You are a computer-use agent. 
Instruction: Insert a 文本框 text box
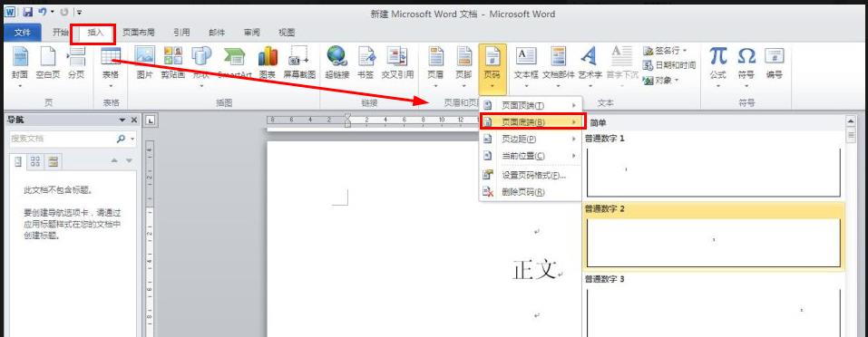[x=526, y=66]
